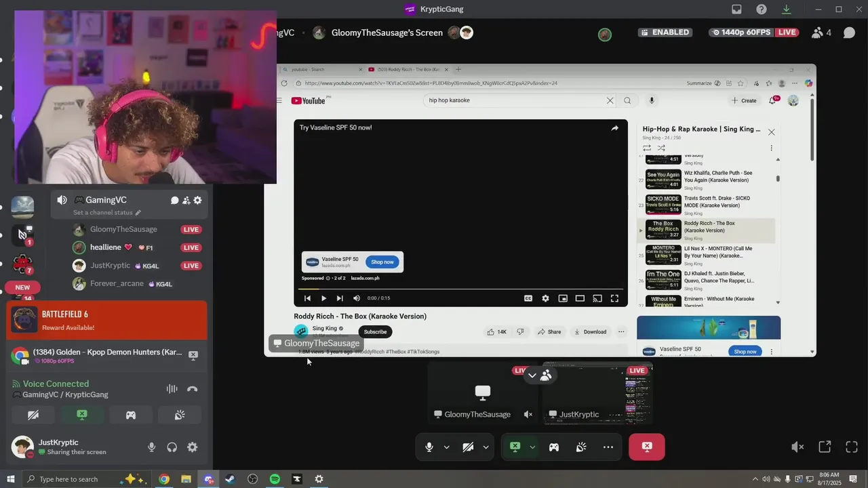
Task: Edit channel status pencil icon
Action: (x=138, y=213)
